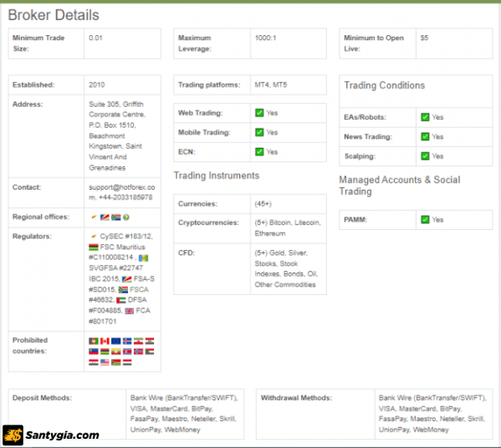Click the UAE flag beside DFSA
This screenshot has height=448, width=501.
tap(120, 300)
